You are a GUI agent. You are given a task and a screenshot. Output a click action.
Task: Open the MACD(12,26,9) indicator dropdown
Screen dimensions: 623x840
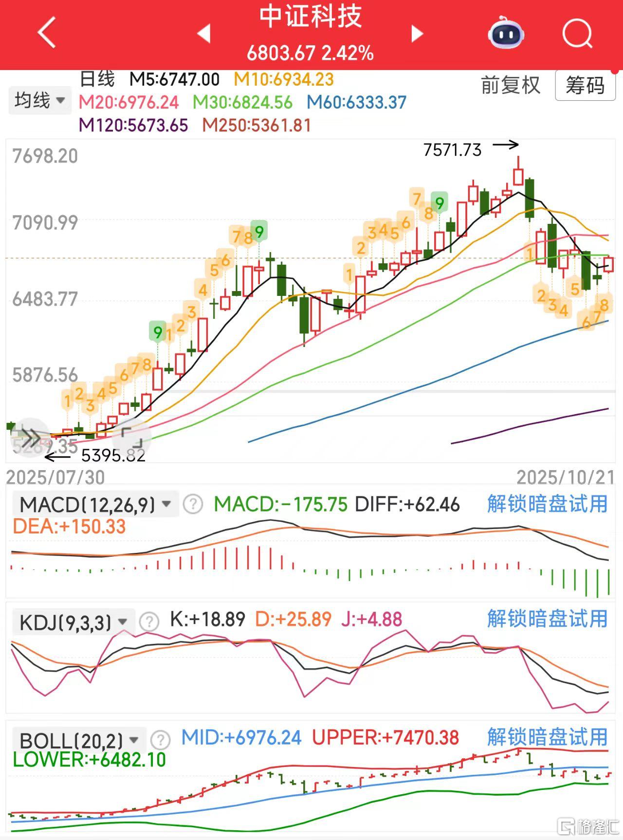tap(95, 505)
